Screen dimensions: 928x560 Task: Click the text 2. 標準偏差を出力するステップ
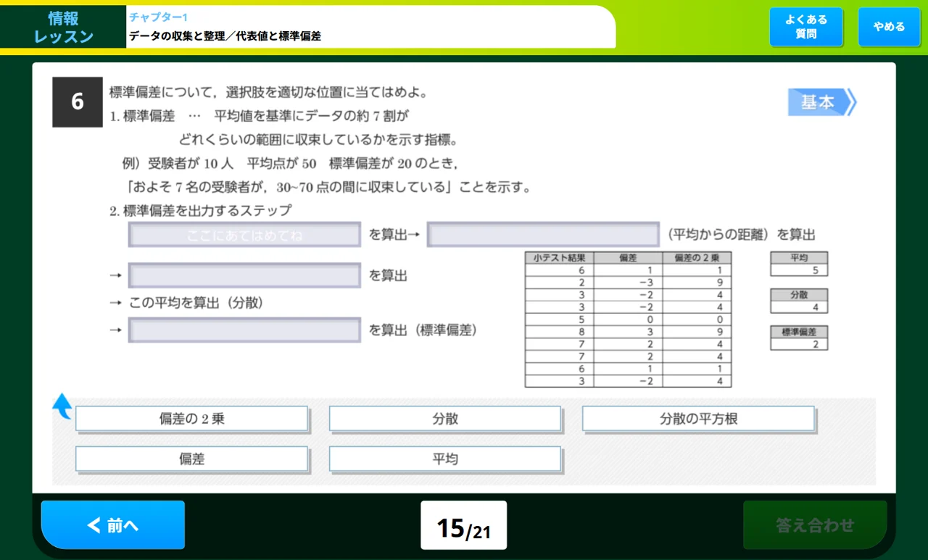[201, 211]
